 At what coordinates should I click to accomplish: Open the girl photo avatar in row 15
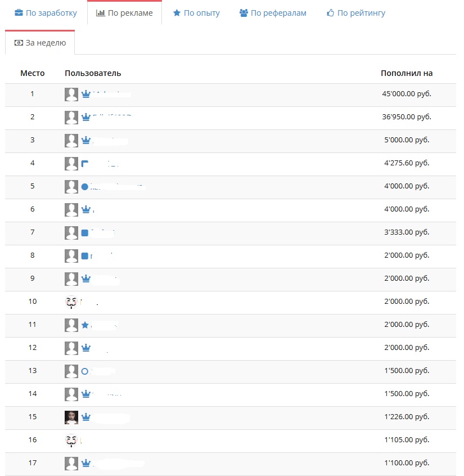click(71, 417)
